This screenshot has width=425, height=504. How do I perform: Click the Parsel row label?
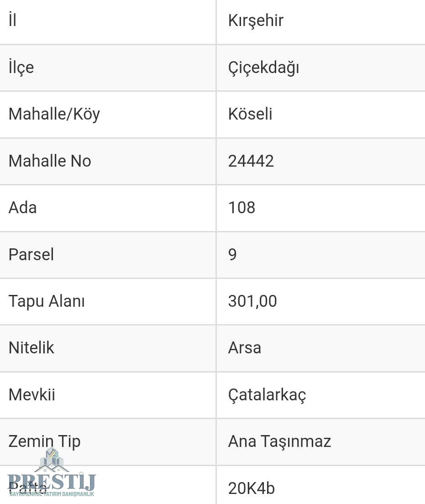coord(31,254)
